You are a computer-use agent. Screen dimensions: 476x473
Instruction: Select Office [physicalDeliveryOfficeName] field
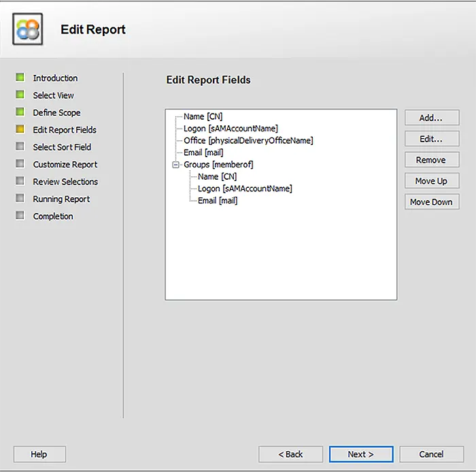(248, 141)
